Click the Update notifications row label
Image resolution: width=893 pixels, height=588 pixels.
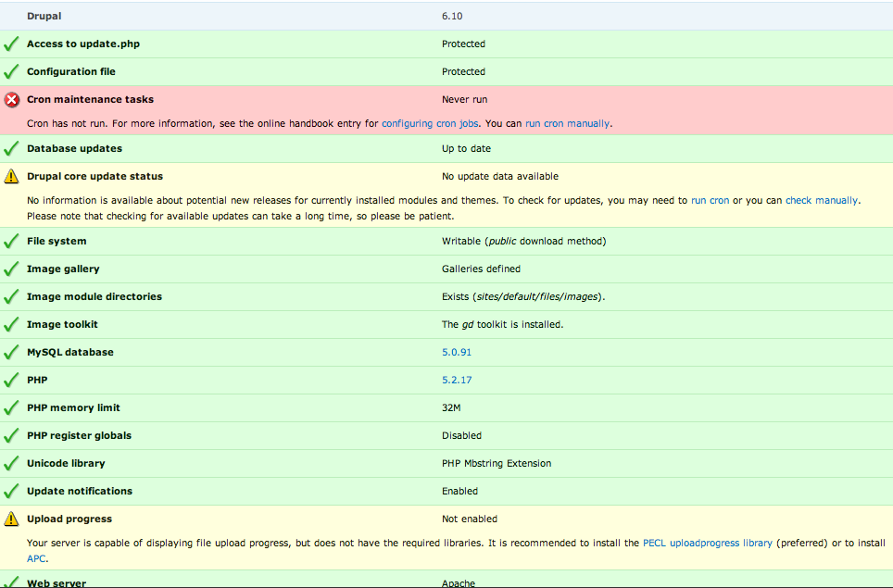pos(80,491)
